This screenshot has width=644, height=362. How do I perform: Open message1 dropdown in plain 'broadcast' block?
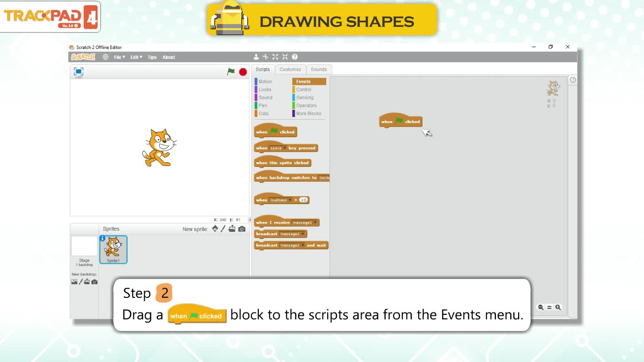click(292, 234)
